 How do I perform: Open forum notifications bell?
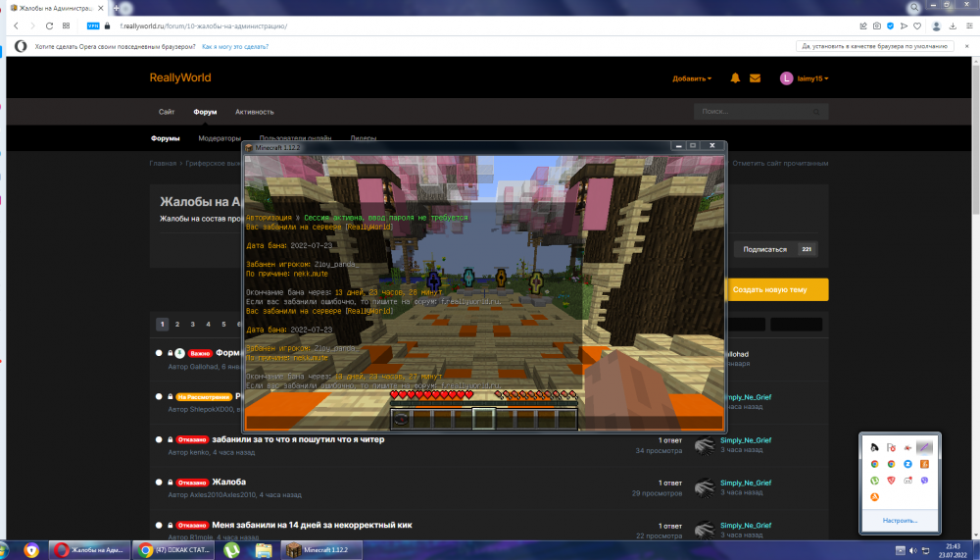(x=735, y=78)
